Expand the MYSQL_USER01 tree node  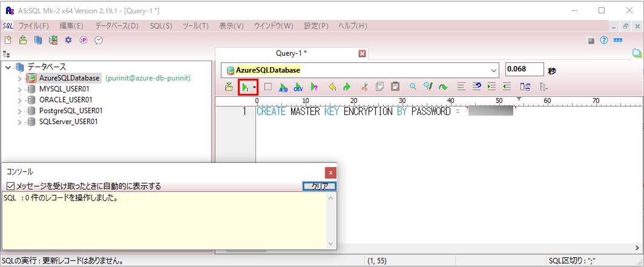pyautogui.click(x=19, y=89)
